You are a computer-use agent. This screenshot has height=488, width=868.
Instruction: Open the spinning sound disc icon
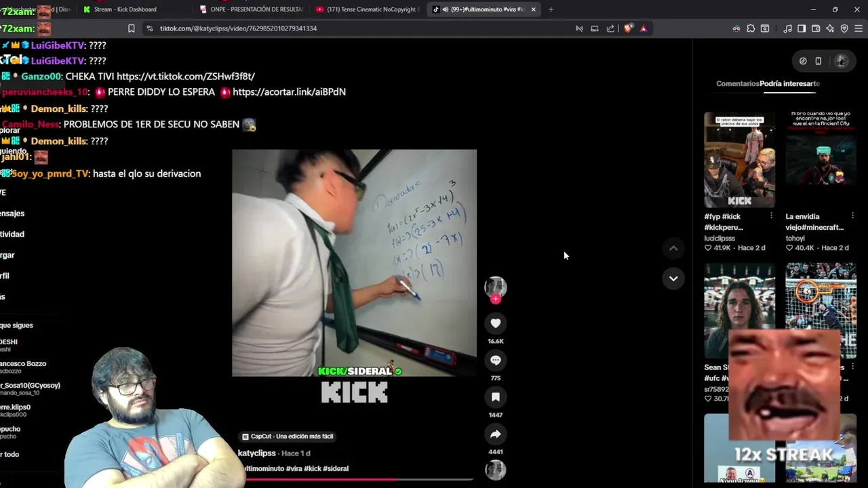pyautogui.click(x=496, y=470)
